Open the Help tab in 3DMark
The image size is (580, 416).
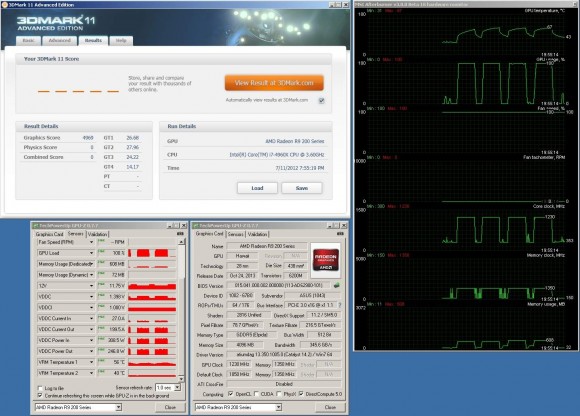121,41
